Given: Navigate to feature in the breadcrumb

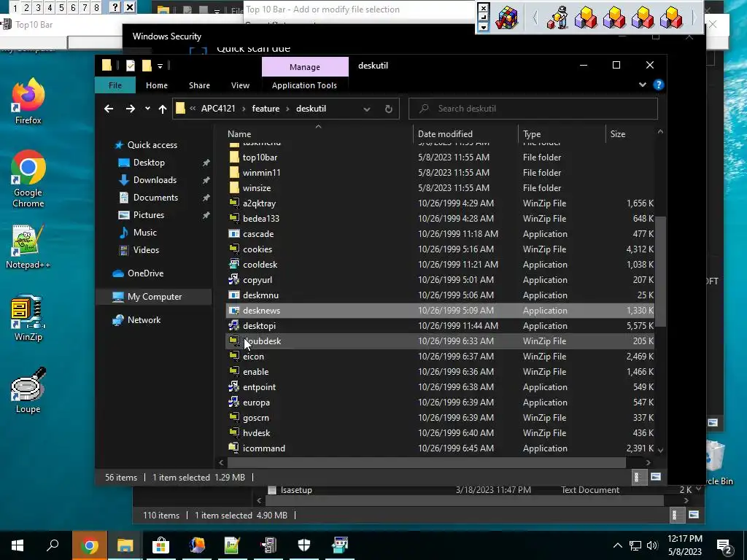Looking at the screenshot, I should coord(266,109).
